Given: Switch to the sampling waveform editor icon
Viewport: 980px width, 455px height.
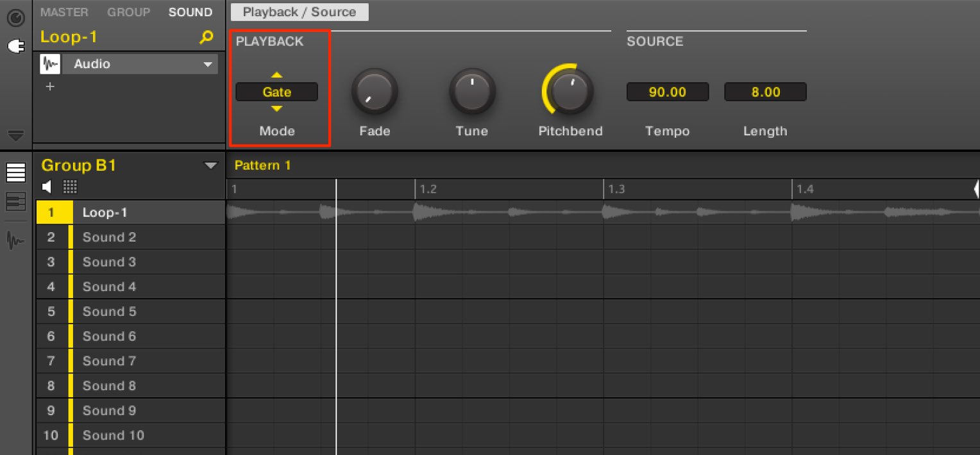Looking at the screenshot, I should 15,241.
